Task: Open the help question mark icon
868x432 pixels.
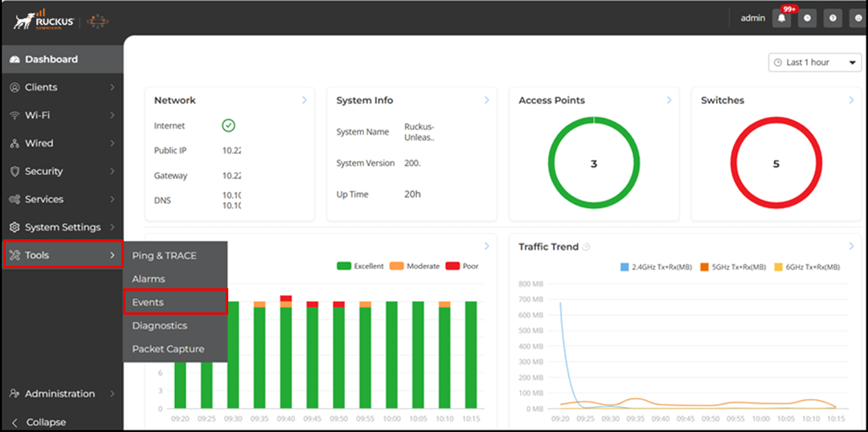Action: point(833,18)
